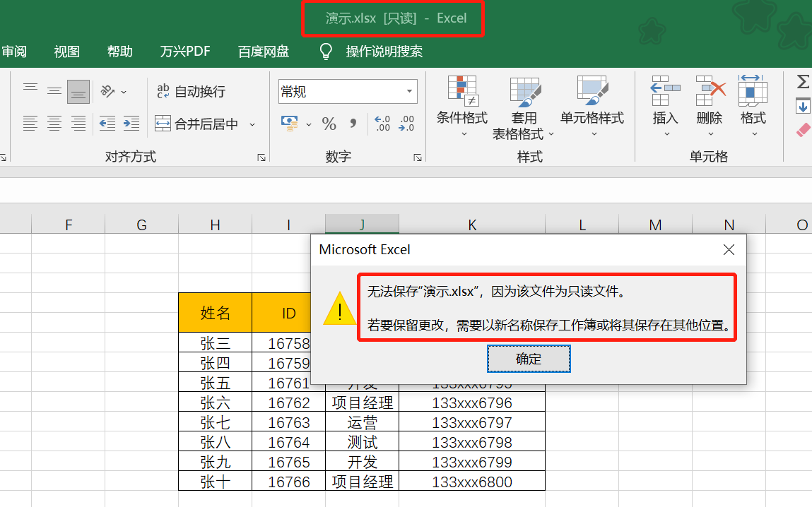
Task: Open the 常规 number format combo box
Action: (x=348, y=92)
